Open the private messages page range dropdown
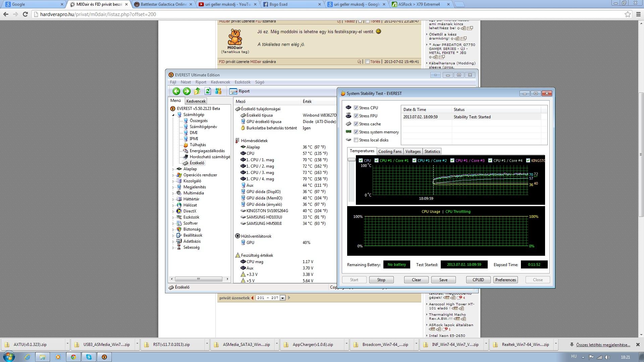 (282, 298)
